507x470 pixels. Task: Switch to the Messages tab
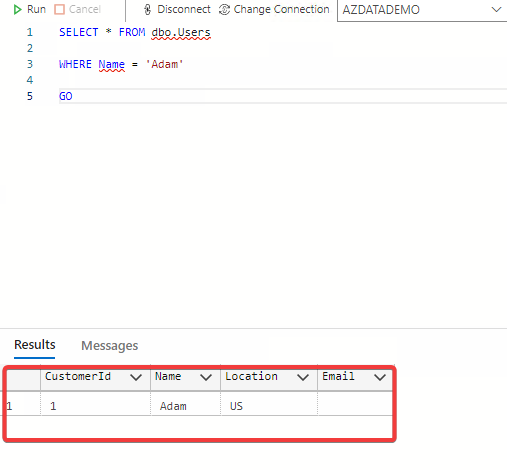(110, 346)
